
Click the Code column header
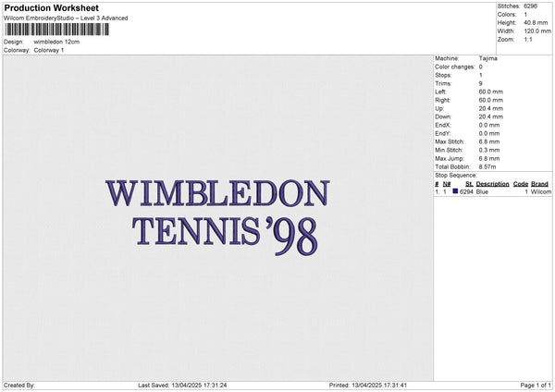(520, 184)
